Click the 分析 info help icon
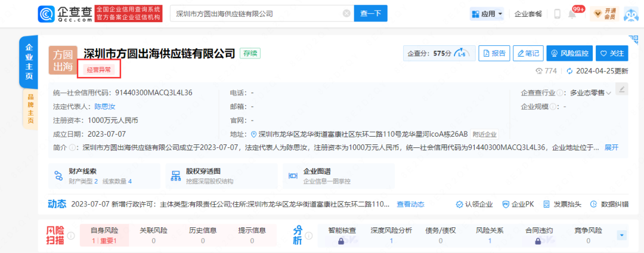644x253 pixels. click(309, 236)
